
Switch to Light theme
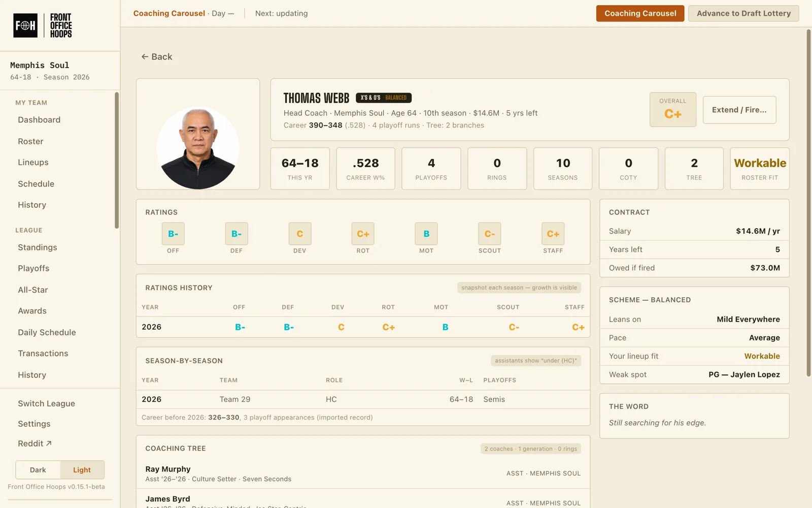pyautogui.click(x=82, y=470)
